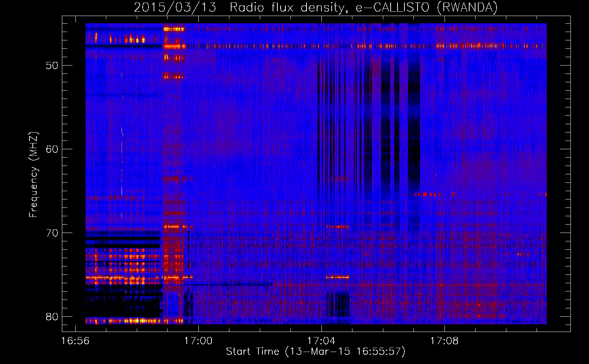Click the 60 frequency tick label

(x=52, y=149)
